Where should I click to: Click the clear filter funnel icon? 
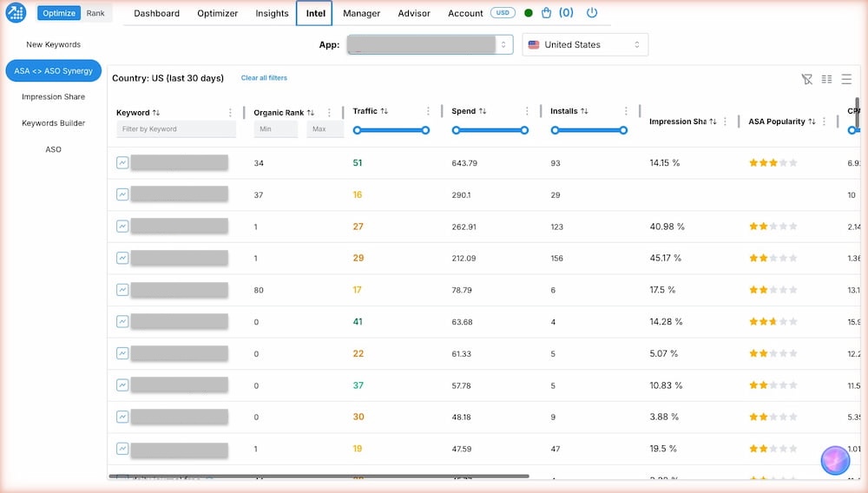tap(806, 79)
